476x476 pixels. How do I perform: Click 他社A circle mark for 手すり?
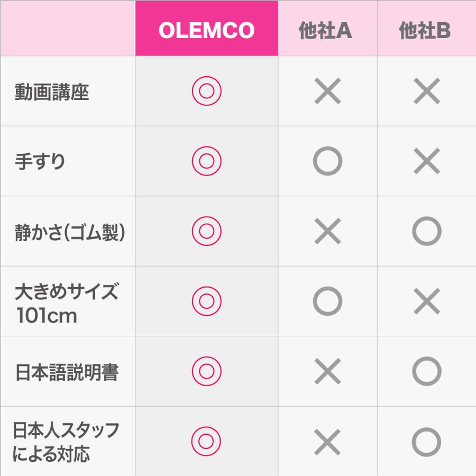(x=327, y=161)
